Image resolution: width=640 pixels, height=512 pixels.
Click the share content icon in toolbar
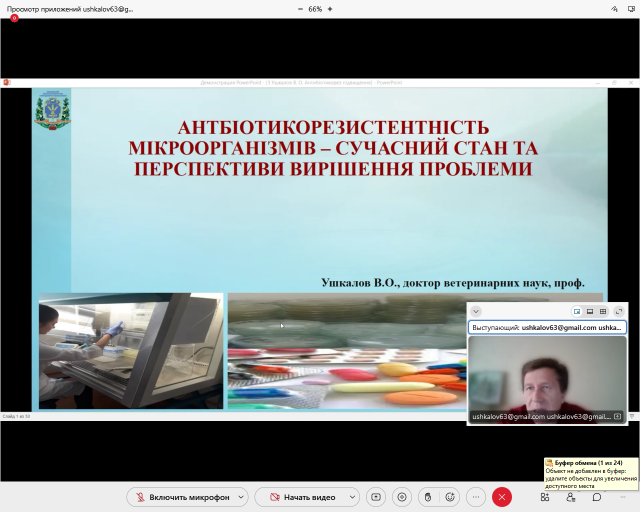(x=376, y=496)
